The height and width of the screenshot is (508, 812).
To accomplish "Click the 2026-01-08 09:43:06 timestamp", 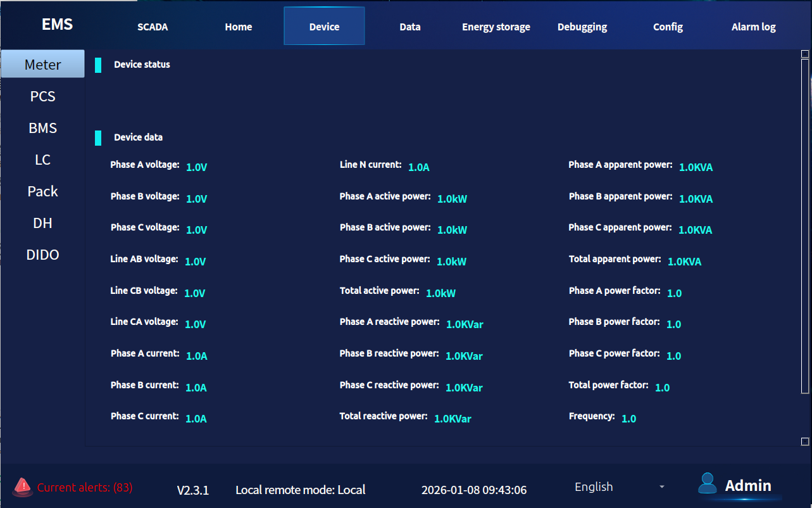I will coord(474,490).
